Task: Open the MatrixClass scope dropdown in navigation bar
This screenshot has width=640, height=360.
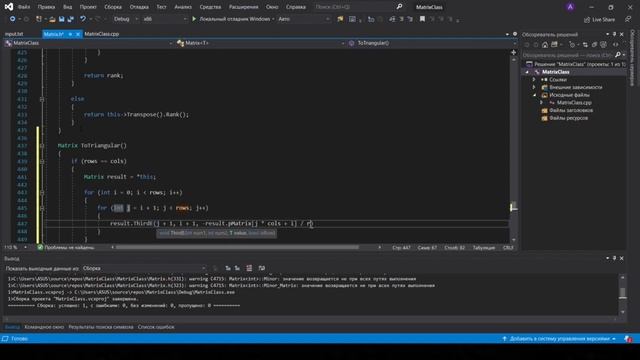Action: coord(89,43)
